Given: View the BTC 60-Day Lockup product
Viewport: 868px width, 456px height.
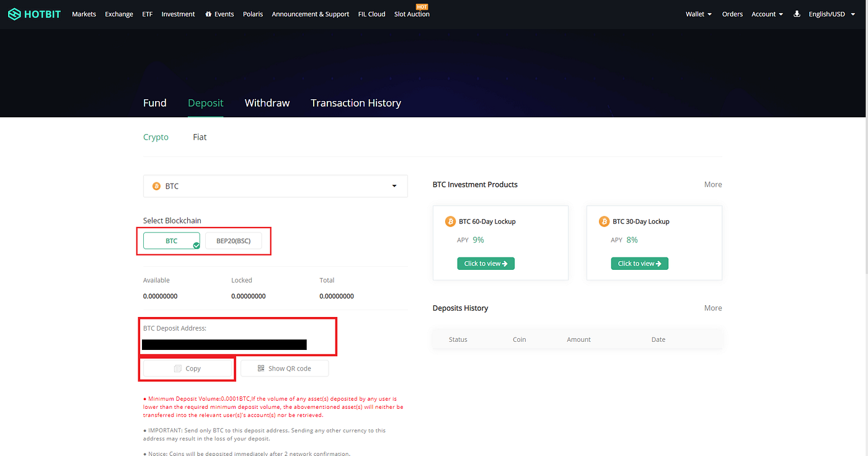Looking at the screenshot, I should coord(485,264).
